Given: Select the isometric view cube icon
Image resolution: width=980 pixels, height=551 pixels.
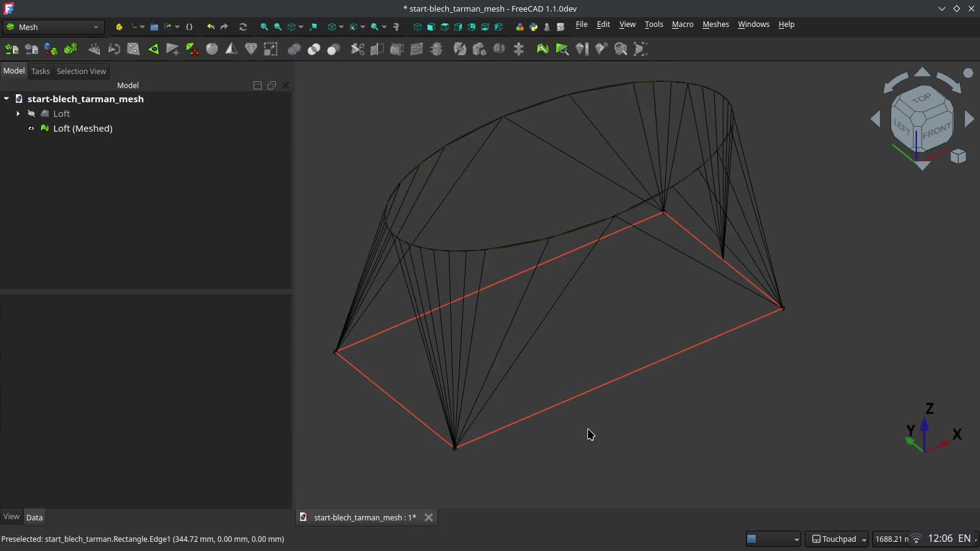Looking at the screenshot, I should [418, 27].
